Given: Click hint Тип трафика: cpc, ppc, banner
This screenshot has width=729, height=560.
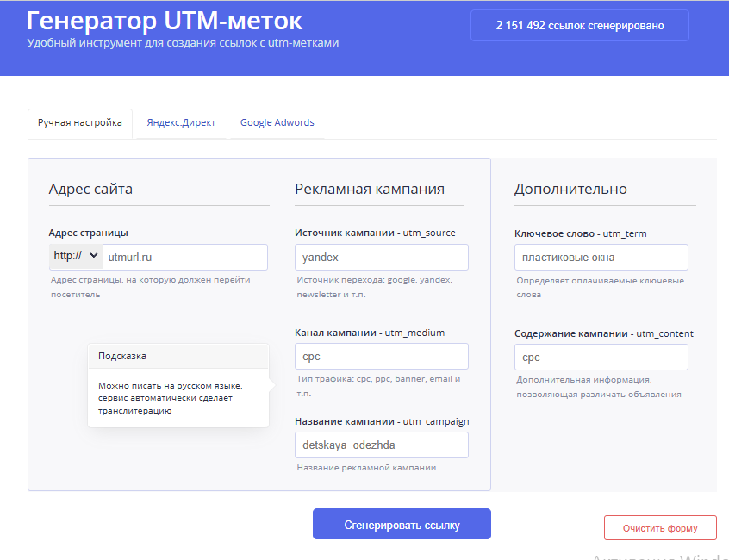Looking at the screenshot, I should pyautogui.click(x=378, y=386).
